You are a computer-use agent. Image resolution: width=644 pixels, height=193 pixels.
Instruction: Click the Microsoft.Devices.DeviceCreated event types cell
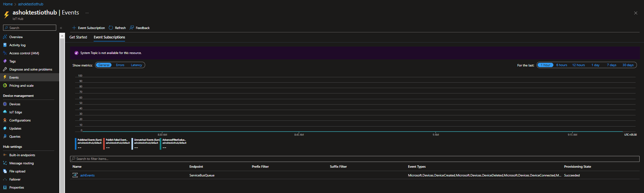pyautogui.click(x=484, y=175)
